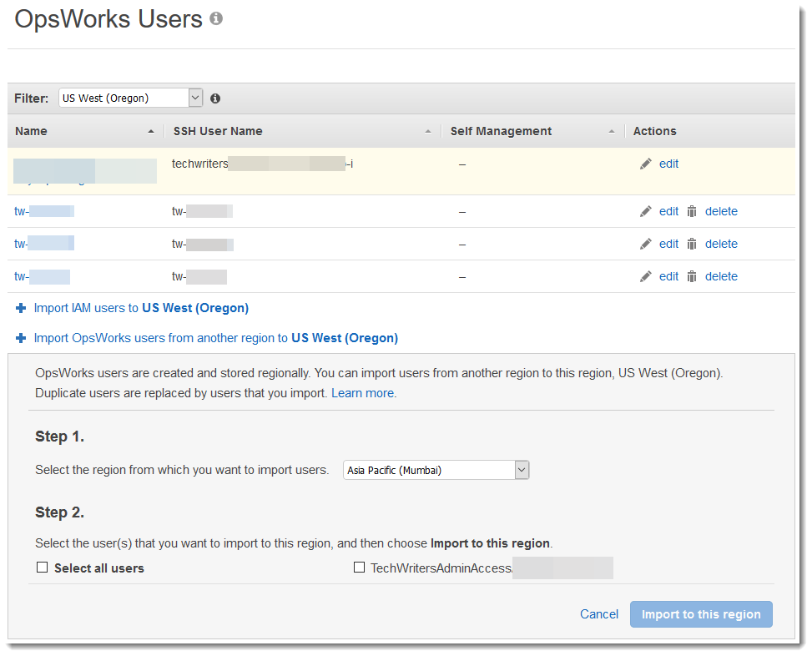This screenshot has width=812, height=656.
Task: Check the Select all users checkbox
Action: point(42,568)
